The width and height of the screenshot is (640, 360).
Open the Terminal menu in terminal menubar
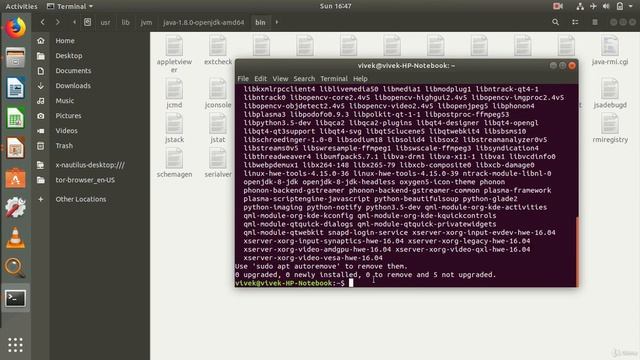pos(334,78)
